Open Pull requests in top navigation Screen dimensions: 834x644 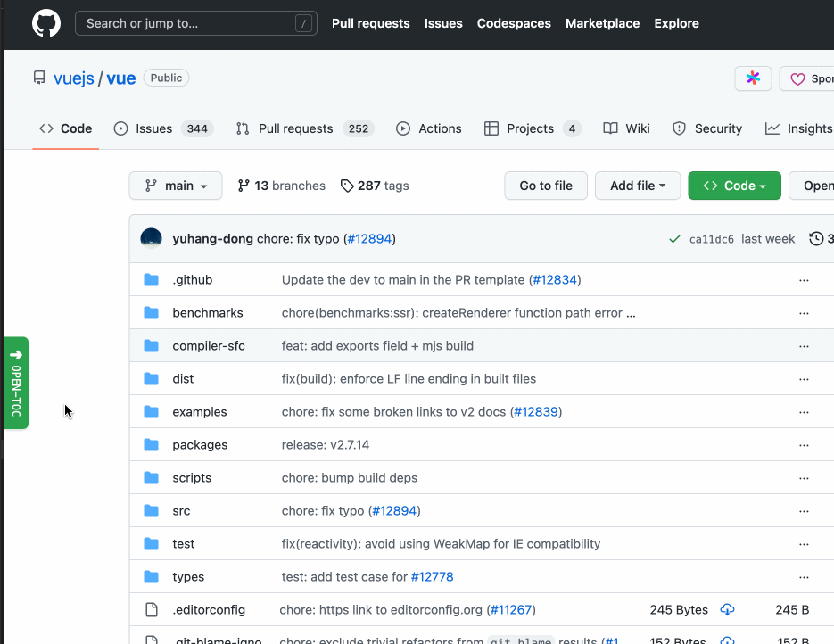coord(371,23)
